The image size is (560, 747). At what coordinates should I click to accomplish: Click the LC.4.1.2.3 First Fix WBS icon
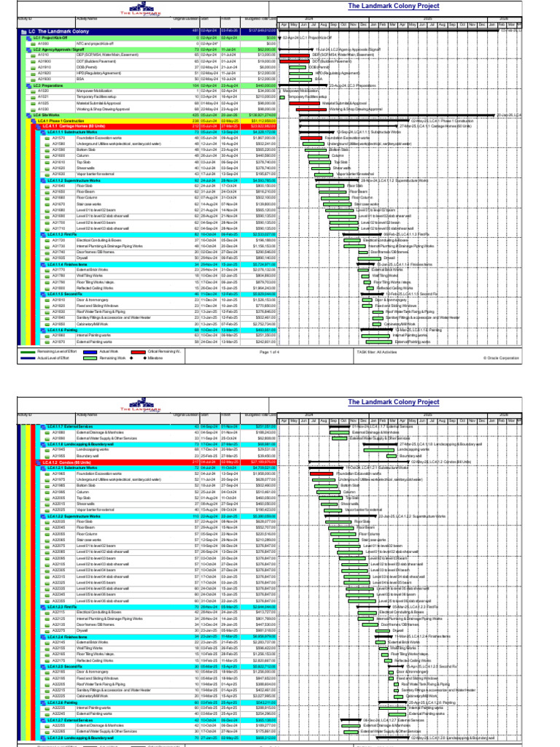[x=43, y=606]
